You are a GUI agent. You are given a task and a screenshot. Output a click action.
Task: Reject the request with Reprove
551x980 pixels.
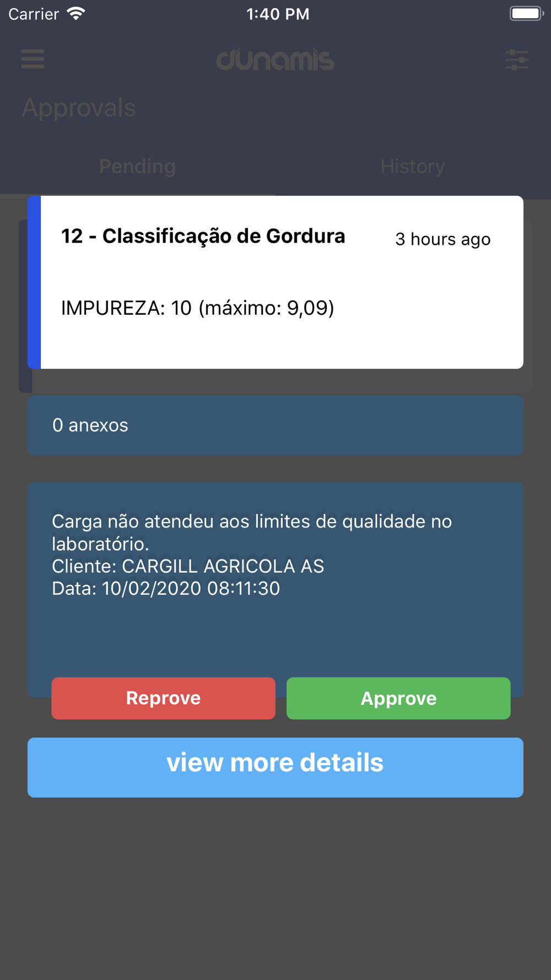(164, 698)
